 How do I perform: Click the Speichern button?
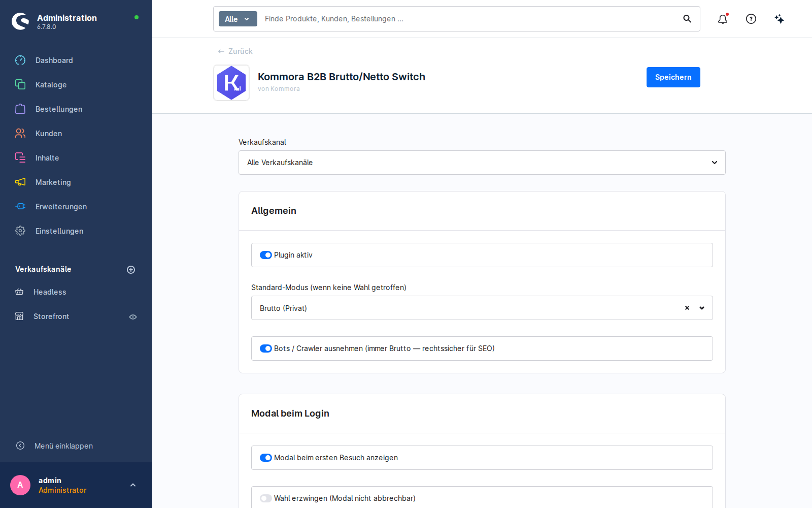point(673,77)
